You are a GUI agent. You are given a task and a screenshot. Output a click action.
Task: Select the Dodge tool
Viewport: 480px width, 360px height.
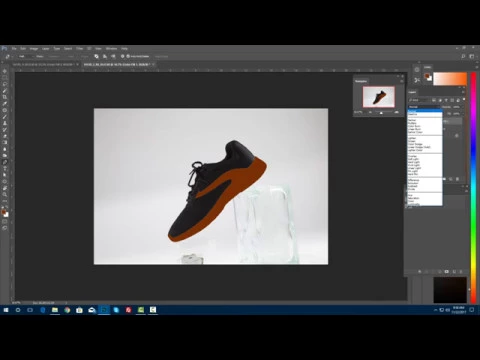point(5,155)
